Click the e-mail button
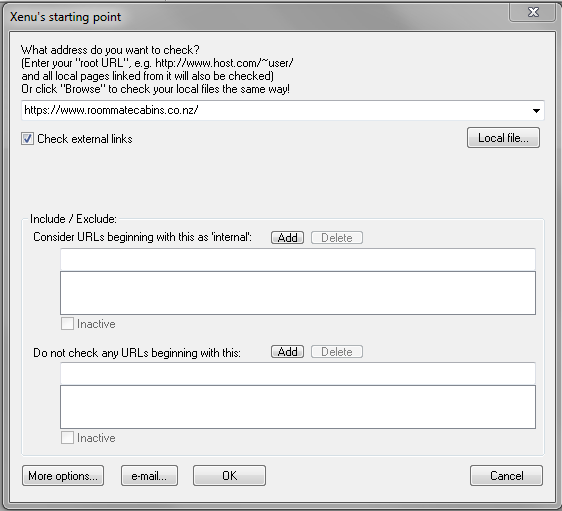The width and height of the screenshot is (562, 511). pos(149,476)
